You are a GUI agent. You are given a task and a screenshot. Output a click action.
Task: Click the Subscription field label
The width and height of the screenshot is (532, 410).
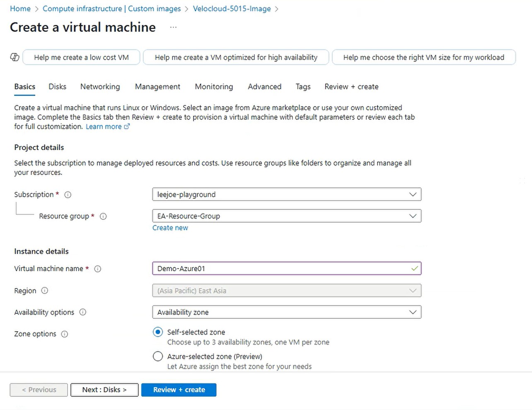tap(34, 194)
